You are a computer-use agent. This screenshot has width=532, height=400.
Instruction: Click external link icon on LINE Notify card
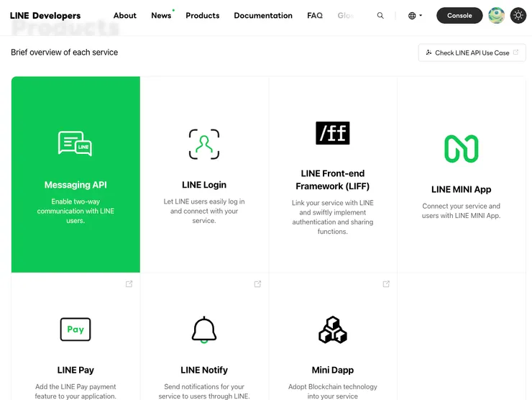(257, 284)
